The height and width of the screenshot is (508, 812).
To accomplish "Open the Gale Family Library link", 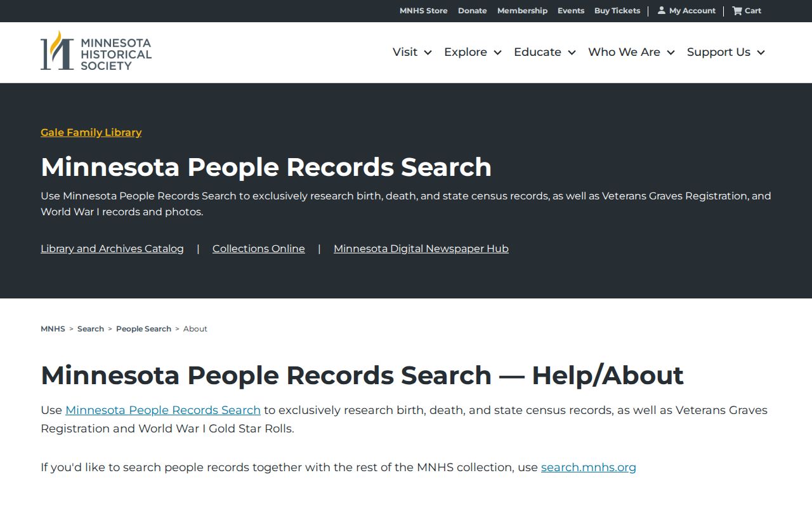I will click(x=91, y=132).
